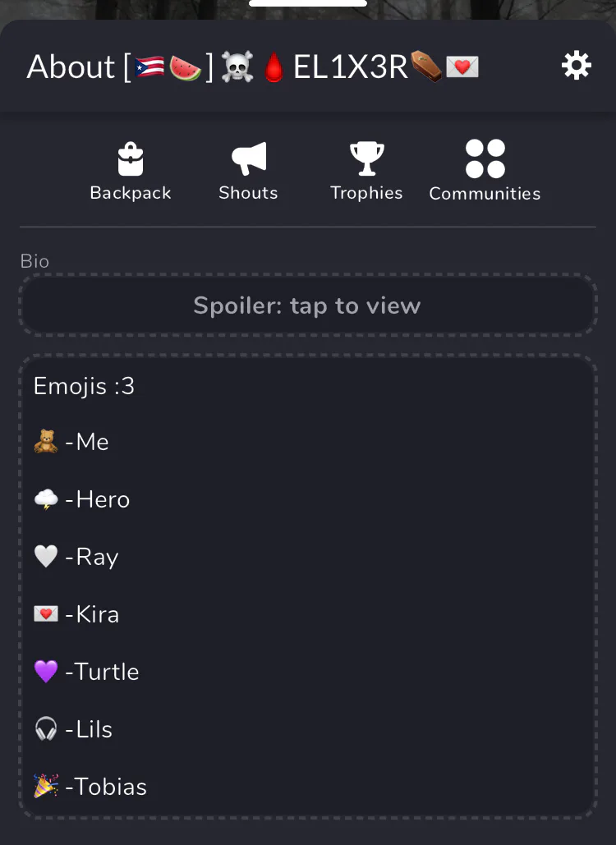Tap the coffin emoji in title
The image size is (616, 845).
point(425,67)
